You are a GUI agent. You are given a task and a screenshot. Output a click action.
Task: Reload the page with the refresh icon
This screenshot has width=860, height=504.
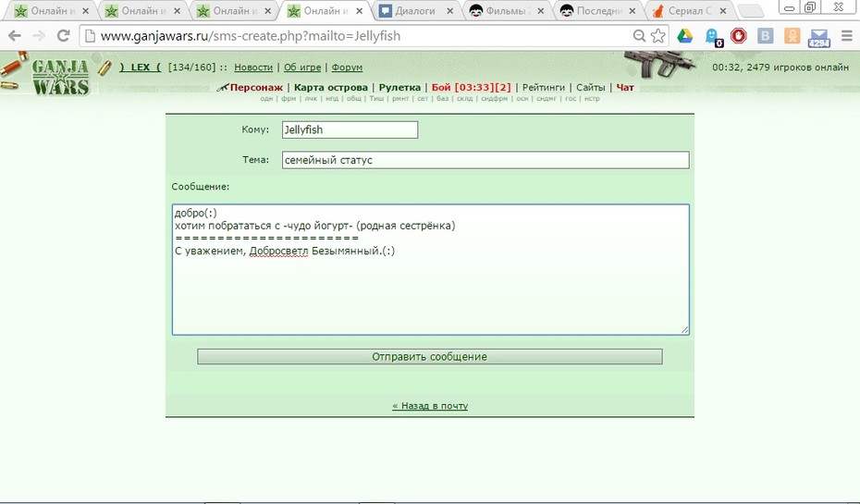[x=64, y=36]
